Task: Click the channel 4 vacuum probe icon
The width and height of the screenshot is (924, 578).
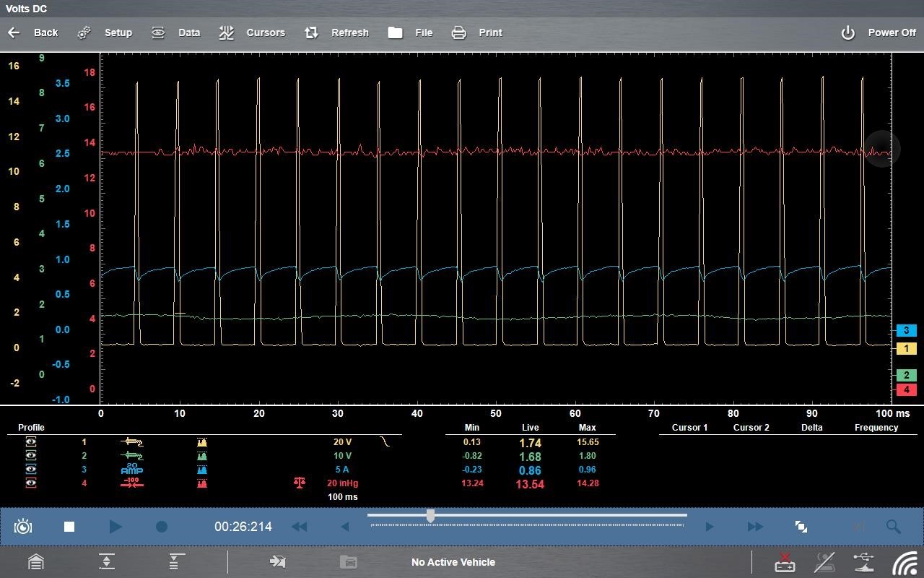Action: [x=131, y=483]
